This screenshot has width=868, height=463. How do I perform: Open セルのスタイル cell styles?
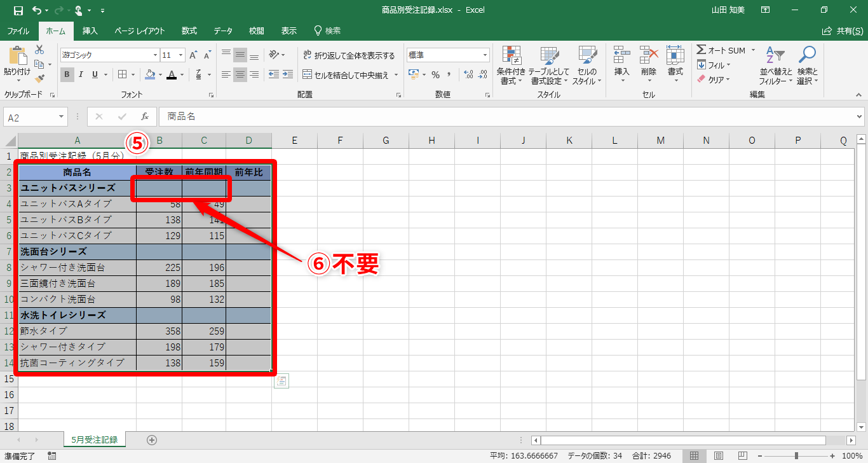click(587, 66)
